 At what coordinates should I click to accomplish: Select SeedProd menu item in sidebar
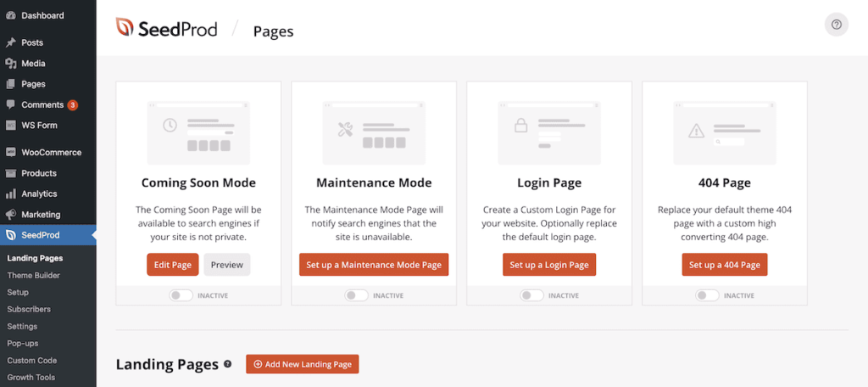pyautogui.click(x=48, y=235)
